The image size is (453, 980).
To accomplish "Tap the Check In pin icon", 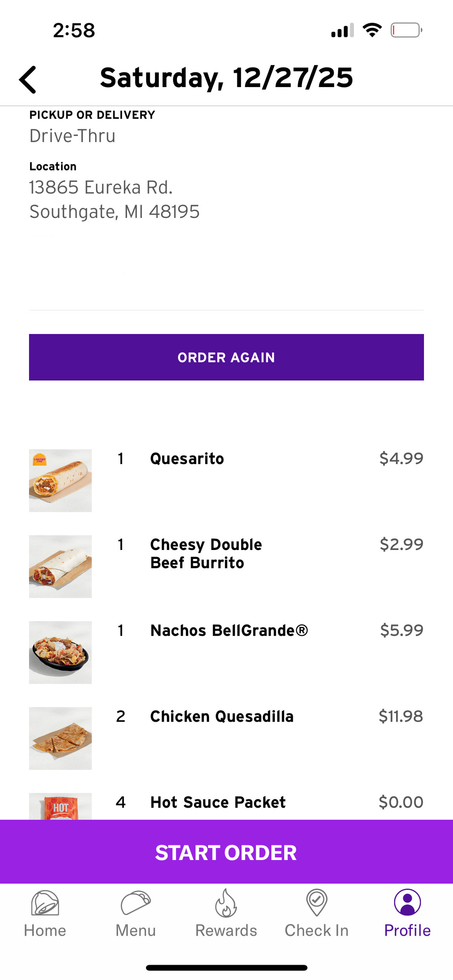I will [317, 902].
